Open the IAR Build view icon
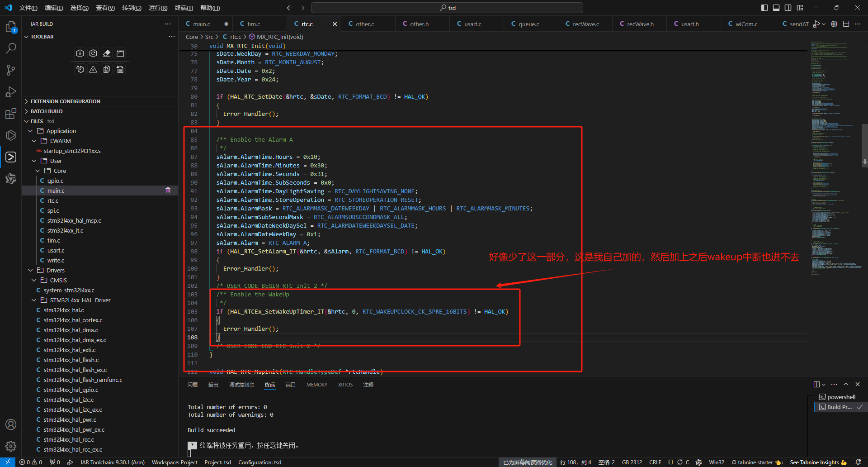The width and height of the screenshot is (868, 467). (11, 157)
